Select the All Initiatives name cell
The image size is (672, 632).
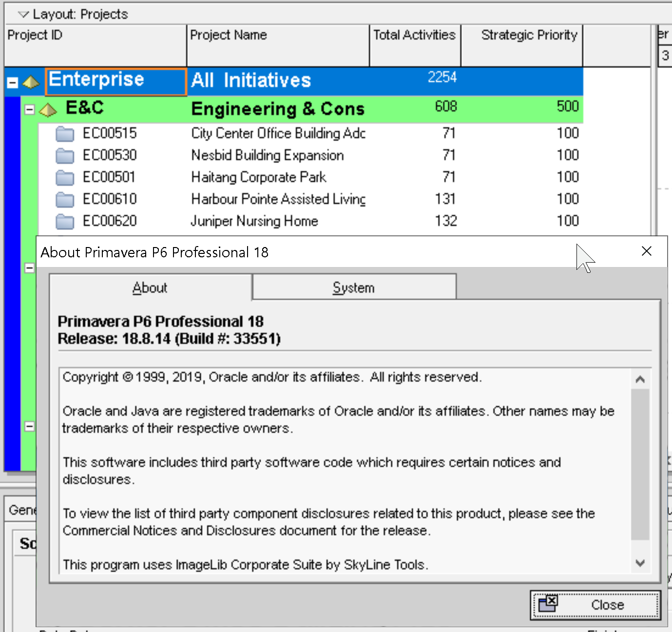point(278,81)
